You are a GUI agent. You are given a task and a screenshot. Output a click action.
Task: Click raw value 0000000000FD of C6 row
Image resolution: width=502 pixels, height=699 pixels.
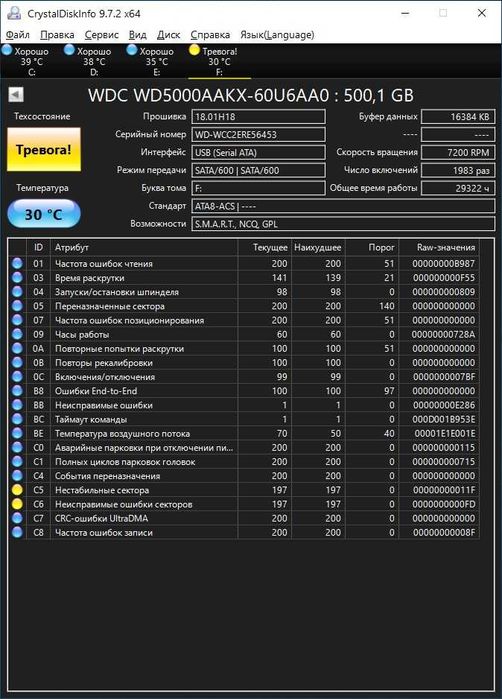pyautogui.click(x=444, y=504)
